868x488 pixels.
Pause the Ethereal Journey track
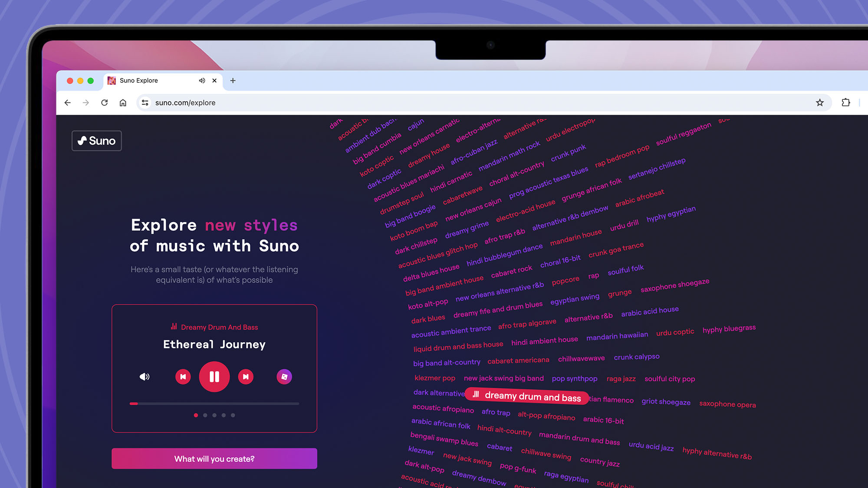point(214,377)
